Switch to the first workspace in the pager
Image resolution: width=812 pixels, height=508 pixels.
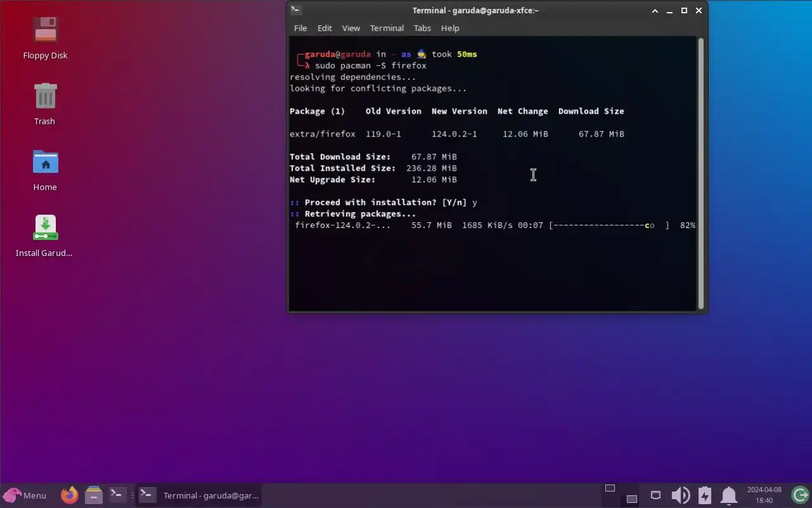click(x=610, y=488)
